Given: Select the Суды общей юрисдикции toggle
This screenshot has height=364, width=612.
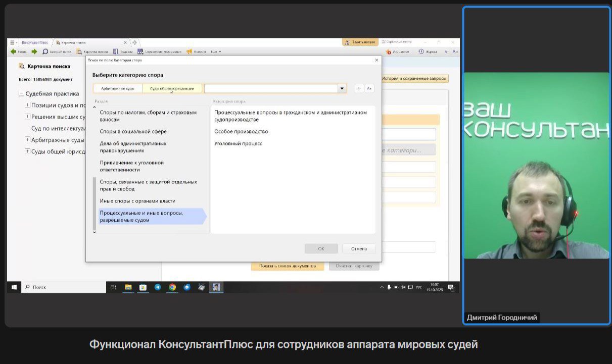Looking at the screenshot, I should pyautogui.click(x=172, y=88).
